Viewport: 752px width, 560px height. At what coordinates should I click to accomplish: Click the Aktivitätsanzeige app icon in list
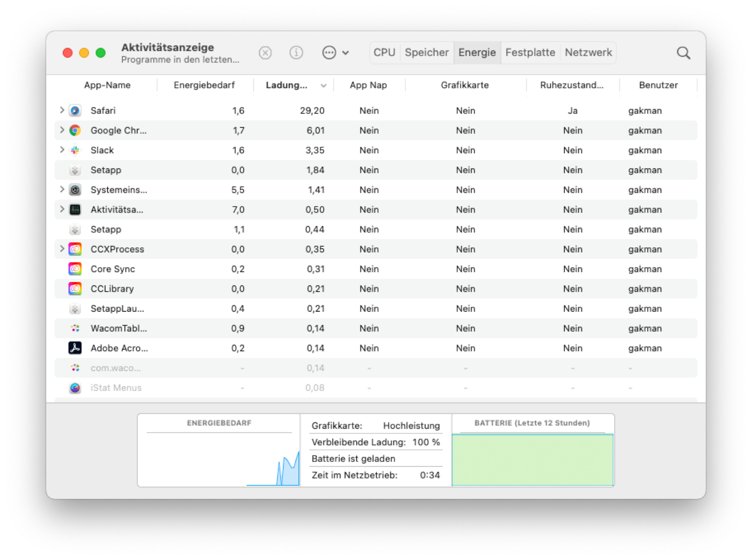(x=75, y=210)
